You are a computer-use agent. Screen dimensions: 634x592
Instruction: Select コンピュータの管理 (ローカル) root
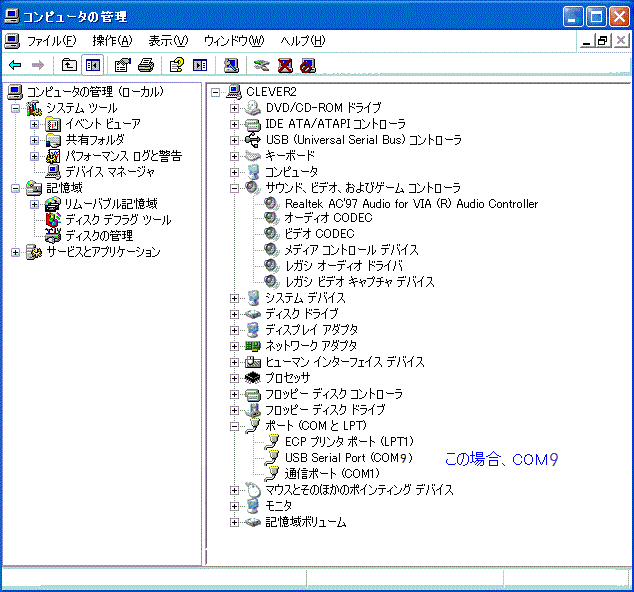[x=95, y=92]
